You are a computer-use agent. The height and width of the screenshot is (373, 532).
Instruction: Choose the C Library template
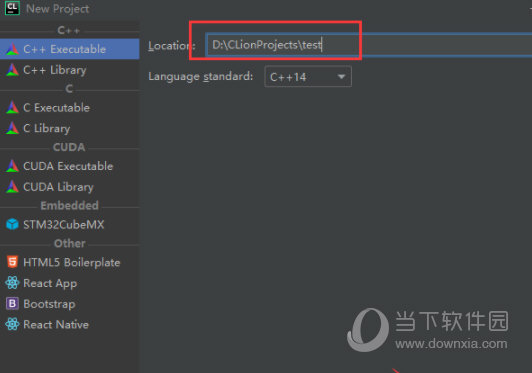coord(70,128)
